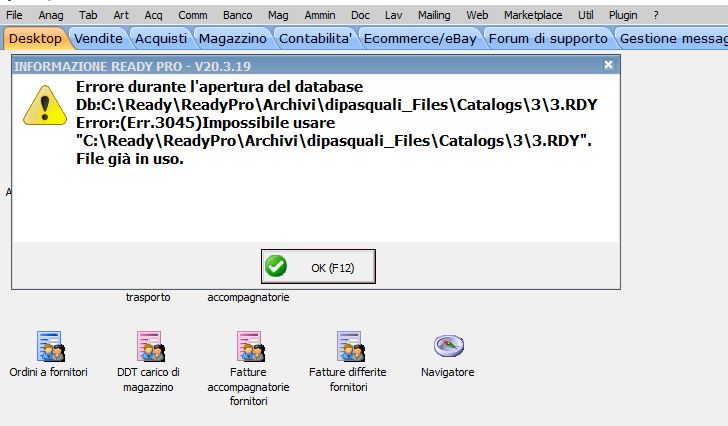
Task: Open the Util menu
Action: pos(585,15)
